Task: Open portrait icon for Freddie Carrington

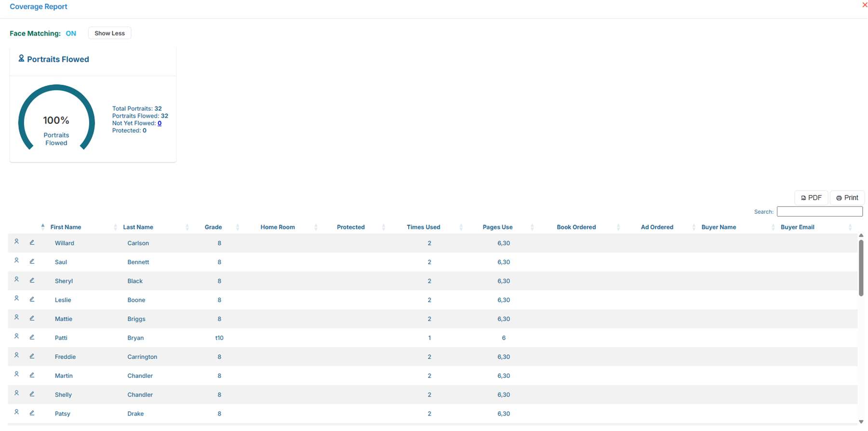Action: [16, 355]
